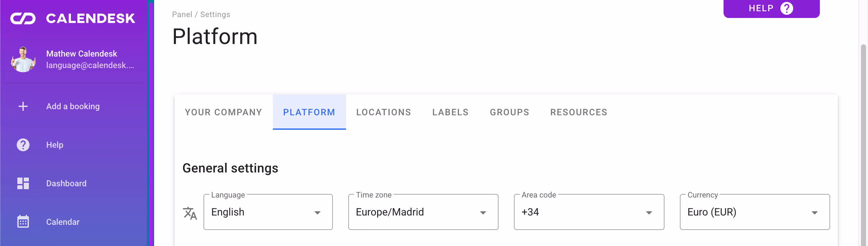Open the Calendar icon in sidebar
Screen dimensions: 868x246
[x=23, y=222]
